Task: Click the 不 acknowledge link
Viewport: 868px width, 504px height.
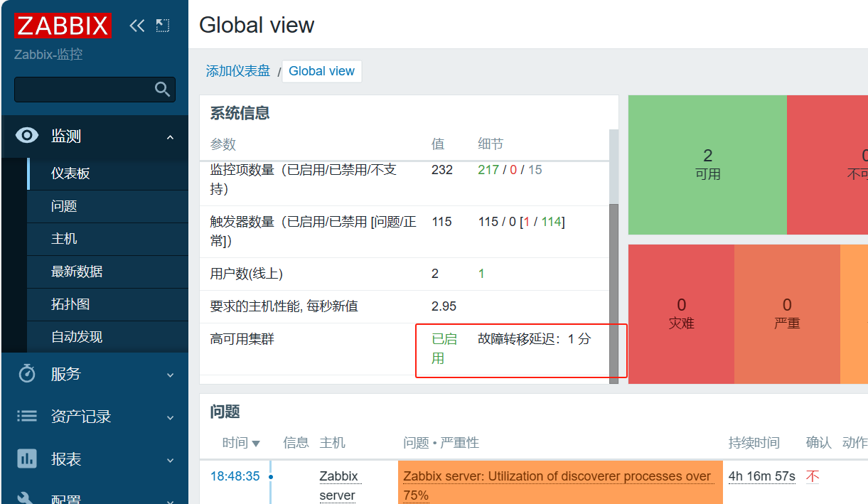Action: (813, 476)
